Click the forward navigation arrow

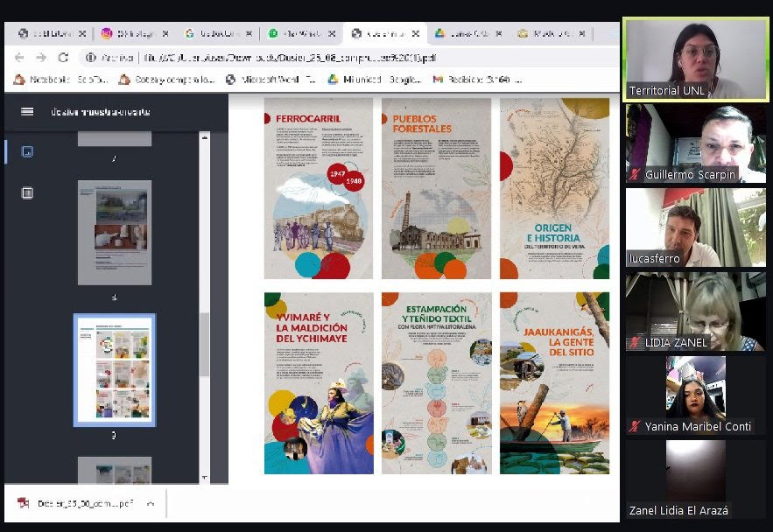click(x=41, y=58)
